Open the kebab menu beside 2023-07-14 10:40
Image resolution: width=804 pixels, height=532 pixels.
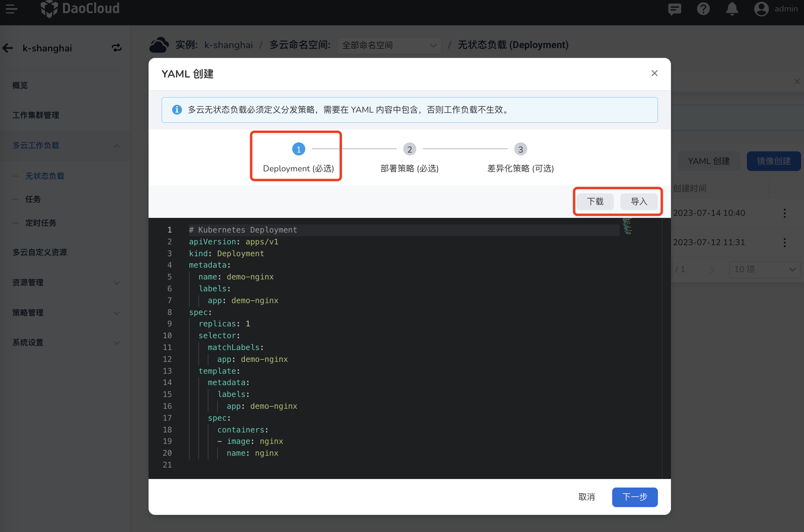[x=784, y=213]
